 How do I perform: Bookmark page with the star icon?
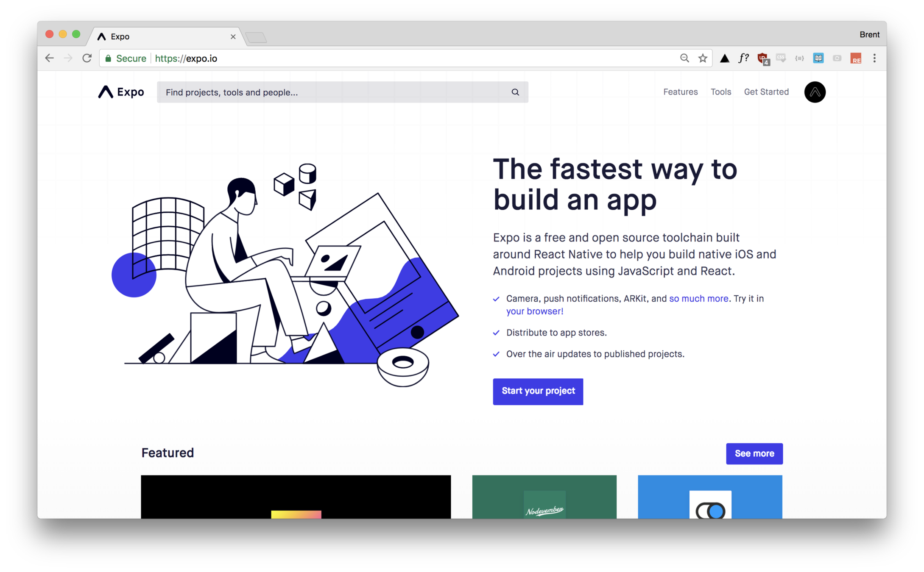(702, 58)
